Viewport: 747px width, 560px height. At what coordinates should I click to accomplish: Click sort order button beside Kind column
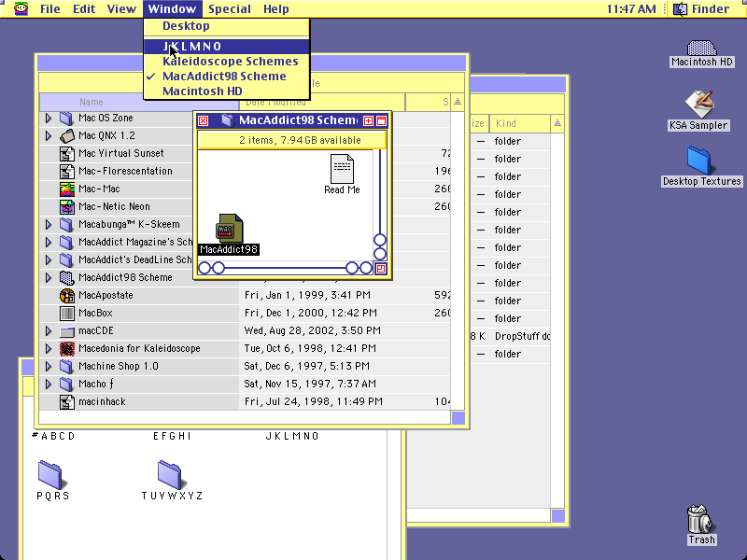(557, 124)
